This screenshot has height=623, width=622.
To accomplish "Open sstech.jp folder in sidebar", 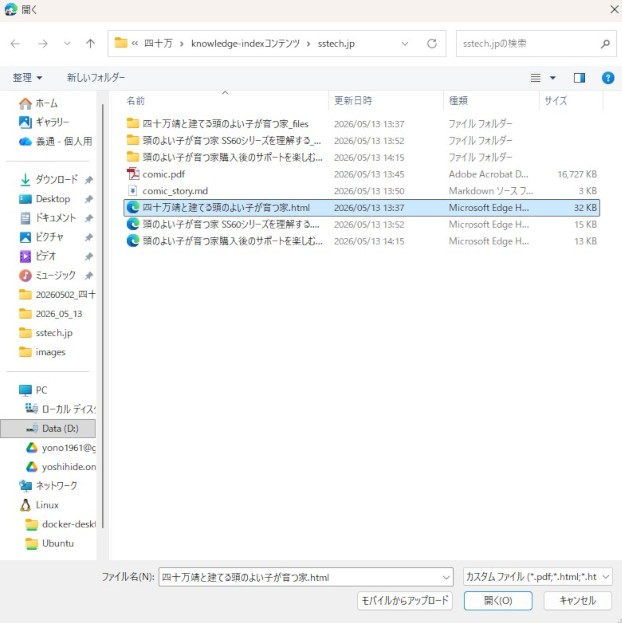I will coord(46,333).
